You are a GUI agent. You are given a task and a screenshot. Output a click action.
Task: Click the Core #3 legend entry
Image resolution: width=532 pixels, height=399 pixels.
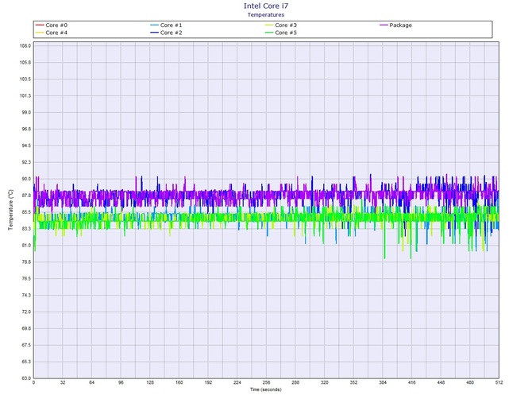pyautogui.click(x=281, y=25)
